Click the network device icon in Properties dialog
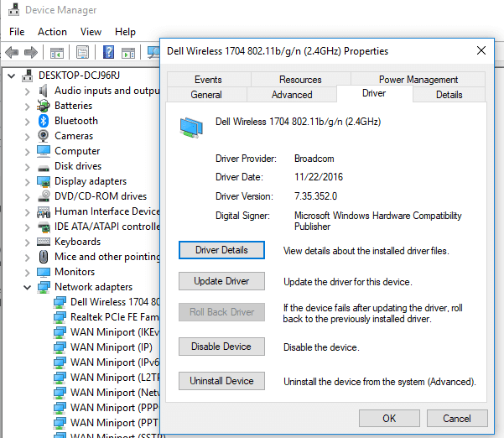 click(191, 128)
